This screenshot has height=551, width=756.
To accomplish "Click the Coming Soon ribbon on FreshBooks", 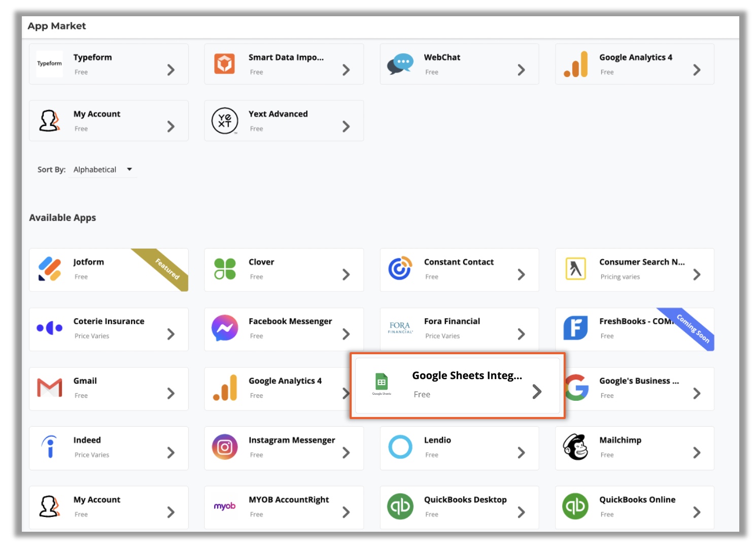I will pyautogui.click(x=693, y=329).
